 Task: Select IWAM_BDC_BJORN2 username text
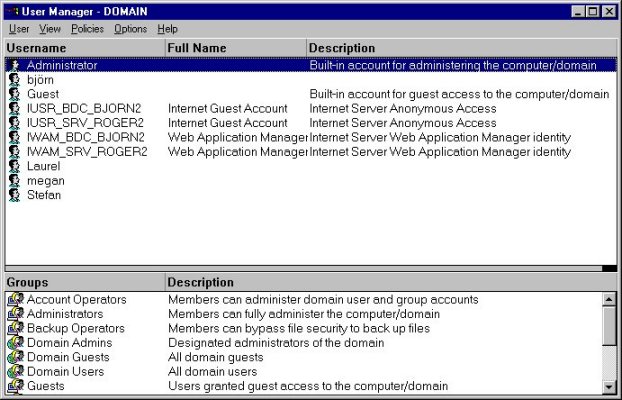click(x=86, y=137)
